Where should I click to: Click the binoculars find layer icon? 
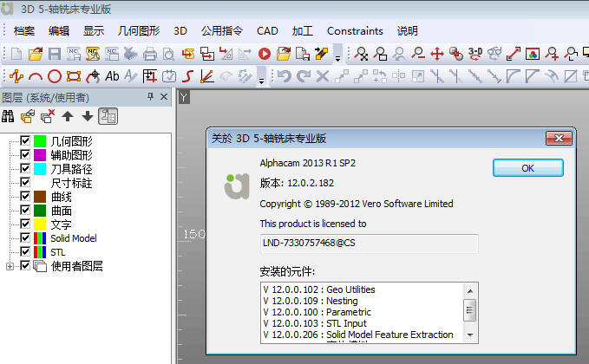pos(8,116)
